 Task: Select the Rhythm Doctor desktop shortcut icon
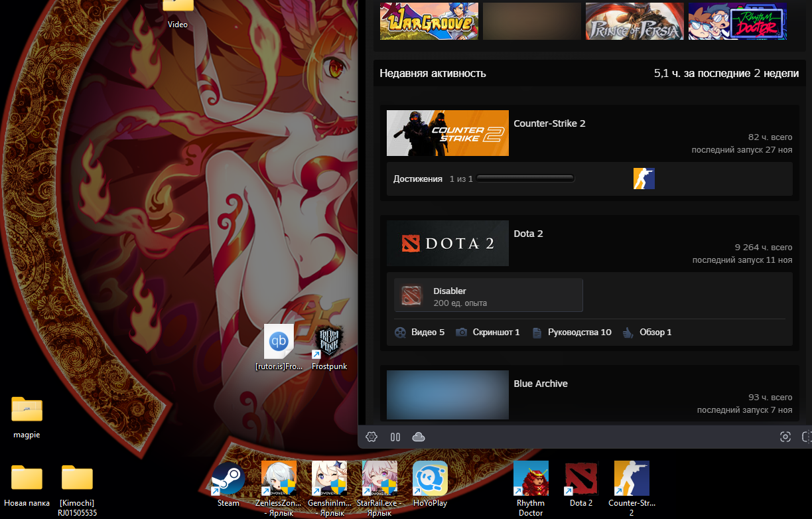click(x=531, y=479)
